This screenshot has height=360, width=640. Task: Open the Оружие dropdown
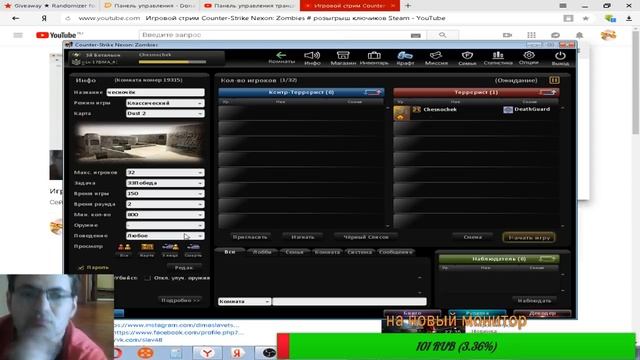point(165,225)
